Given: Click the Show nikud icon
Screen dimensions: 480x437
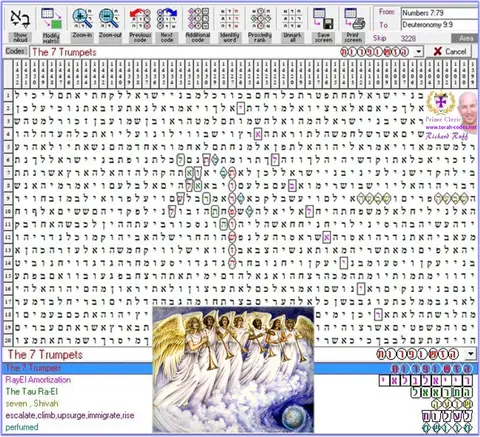Looking at the screenshot, I should click(x=20, y=19).
